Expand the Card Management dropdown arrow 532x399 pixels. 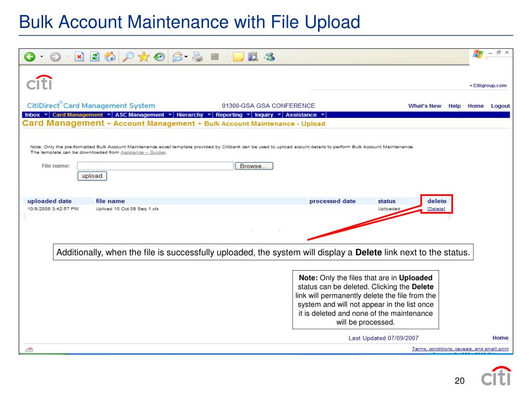[109, 115]
